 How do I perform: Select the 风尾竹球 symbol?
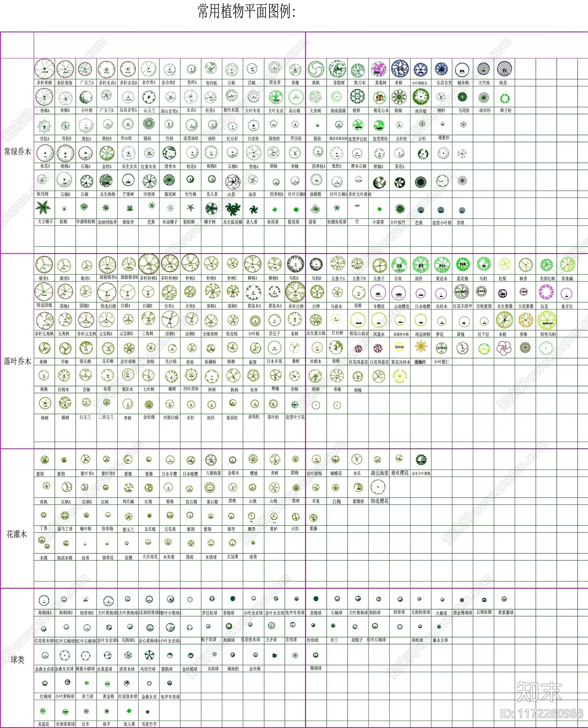pyautogui.click(x=149, y=656)
